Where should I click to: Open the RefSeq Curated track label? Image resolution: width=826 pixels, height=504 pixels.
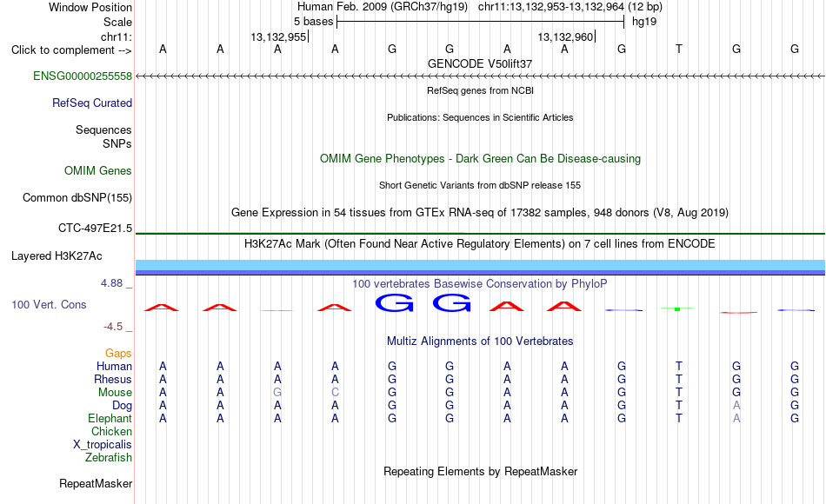tap(92, 103)
